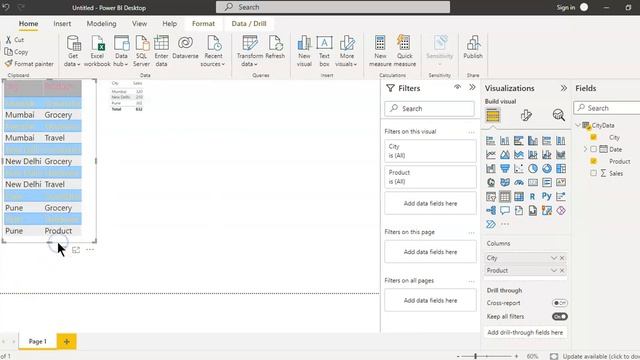Click the Publish button
The image size is (640, 360).
pyautogui.click(x=473, y=47)
